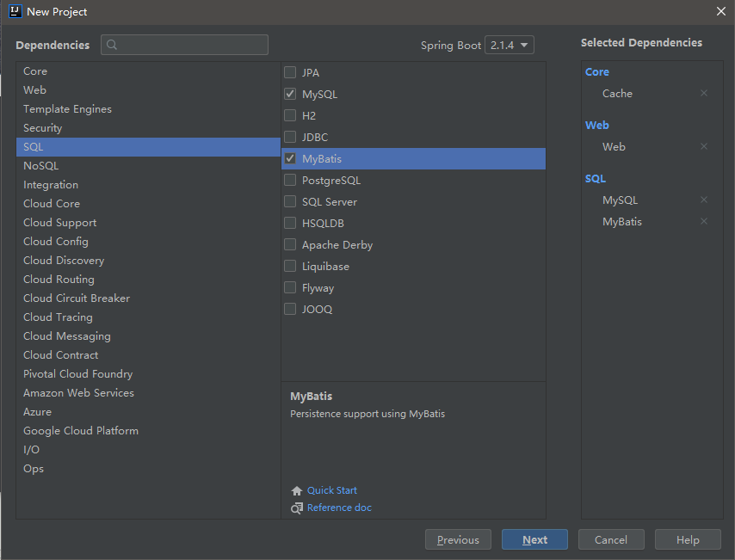The image size is (735, 560).
Task: Select the PostgreSQL checkbox
Action: point(290,180)
